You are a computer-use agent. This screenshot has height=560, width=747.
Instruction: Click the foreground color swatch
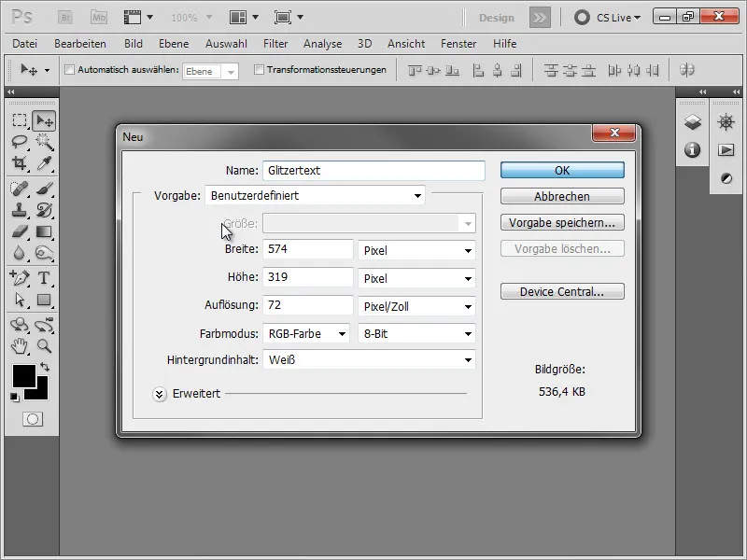pyautogui.click(x=24, y=376)
